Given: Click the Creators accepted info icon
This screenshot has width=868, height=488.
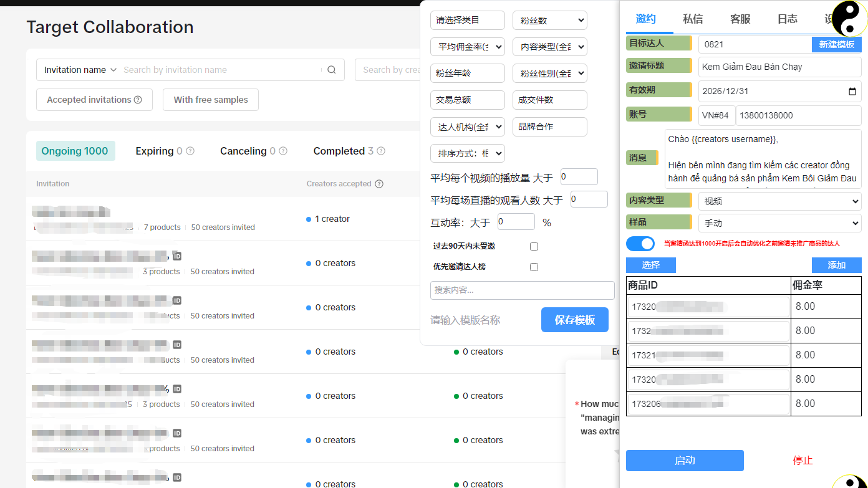Looking at the screenshot, I should point(379,184).
